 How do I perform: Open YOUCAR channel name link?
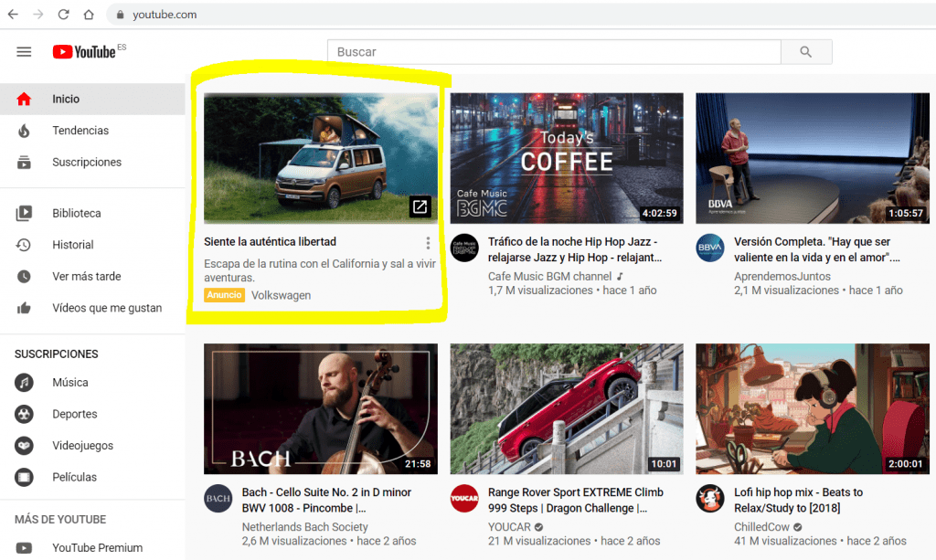point(509,526)
